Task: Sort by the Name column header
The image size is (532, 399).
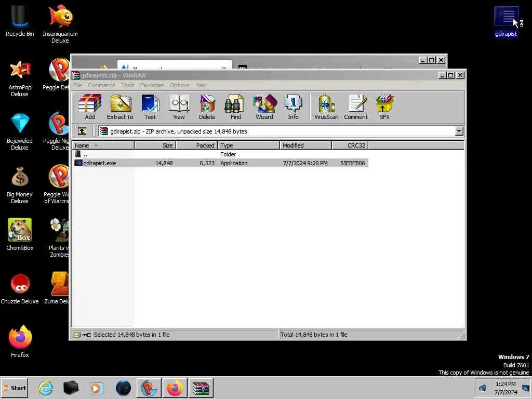Action: pos(103,145)
